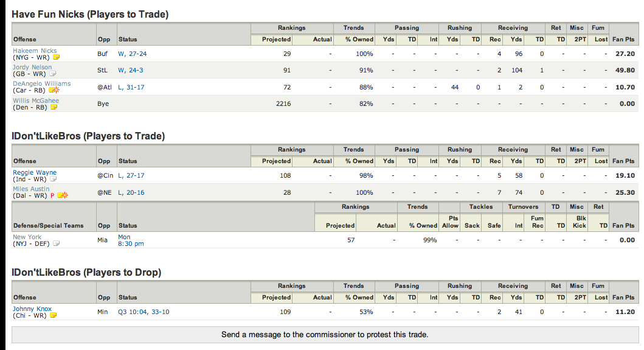The width and height of the screenshot is (644, 350).
Task: Send a message to the commissioner to protest
Action: [x=325, y=334]
